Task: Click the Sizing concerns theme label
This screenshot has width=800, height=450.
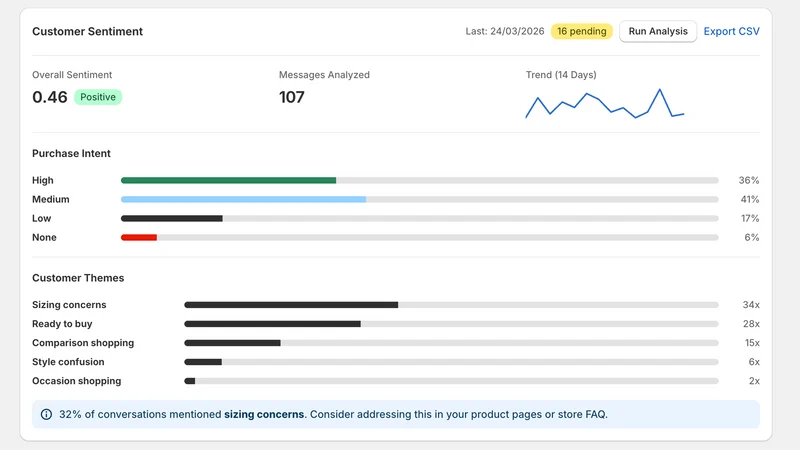Action: [69, 305]
